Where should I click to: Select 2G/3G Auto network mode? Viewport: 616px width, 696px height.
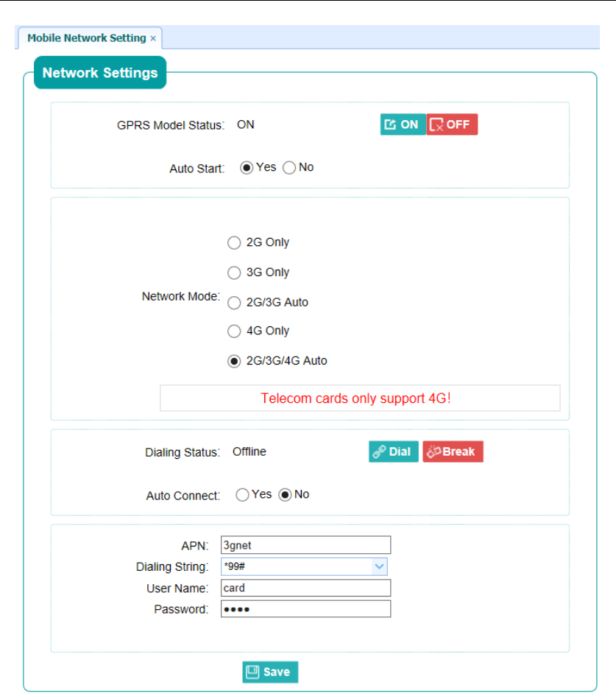[234, 303]
